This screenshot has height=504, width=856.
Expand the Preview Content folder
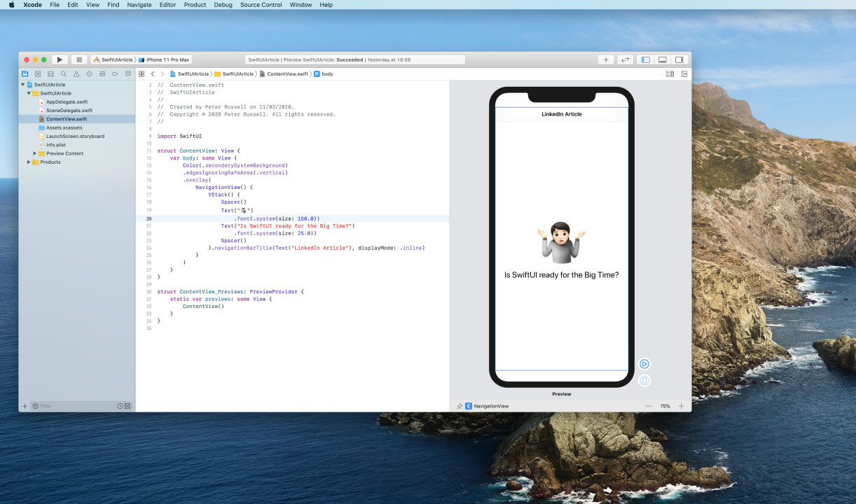(35, 153)
